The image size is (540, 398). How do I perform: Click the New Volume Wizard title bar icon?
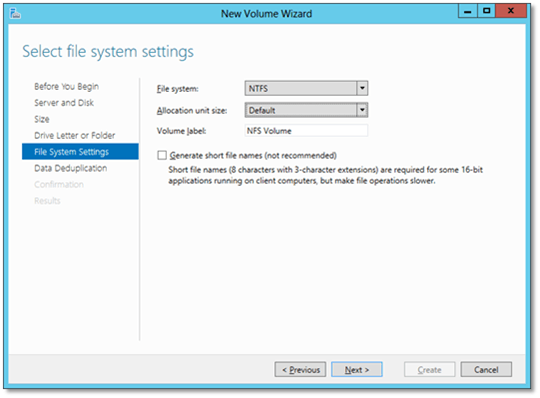[x=15, y=13]
